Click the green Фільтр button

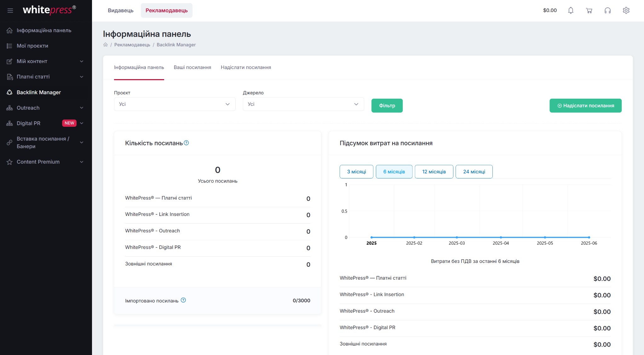coord(387,106)
